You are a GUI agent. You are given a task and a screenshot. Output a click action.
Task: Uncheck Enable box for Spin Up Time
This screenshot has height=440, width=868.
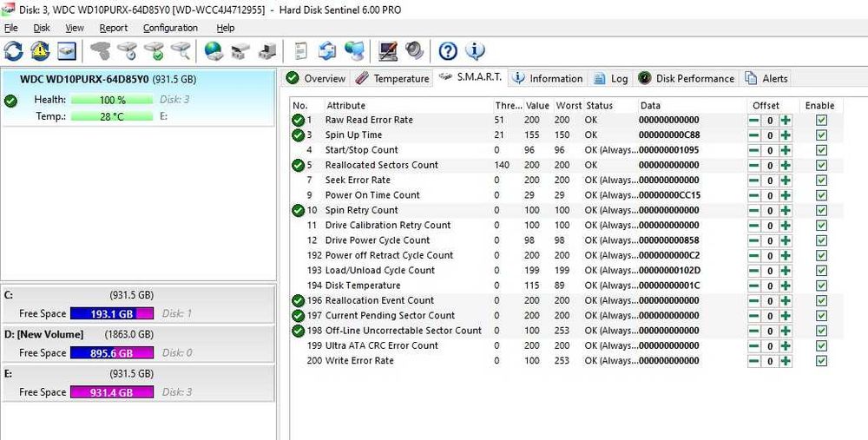(x=821, y=135)
